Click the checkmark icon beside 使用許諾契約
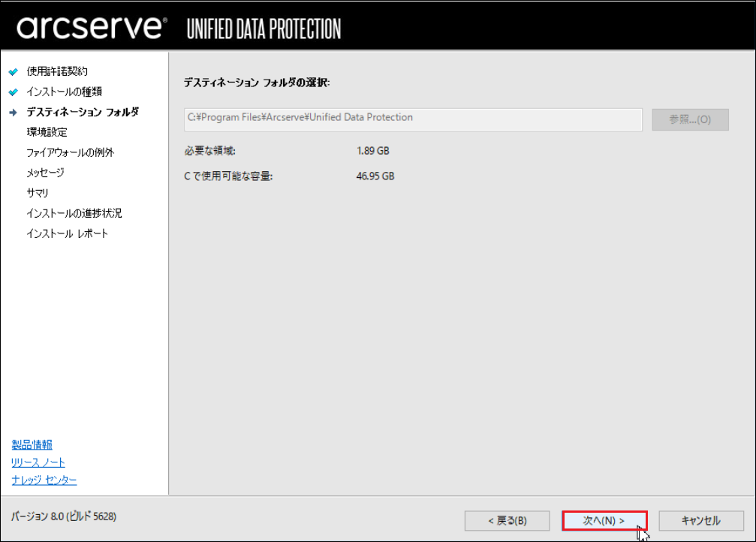 (13, 72)
